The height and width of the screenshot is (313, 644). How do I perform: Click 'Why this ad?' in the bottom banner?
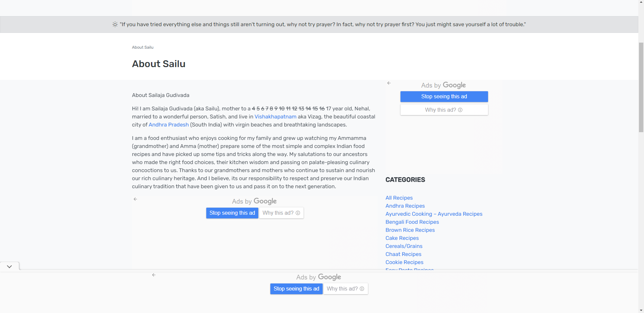345,289
